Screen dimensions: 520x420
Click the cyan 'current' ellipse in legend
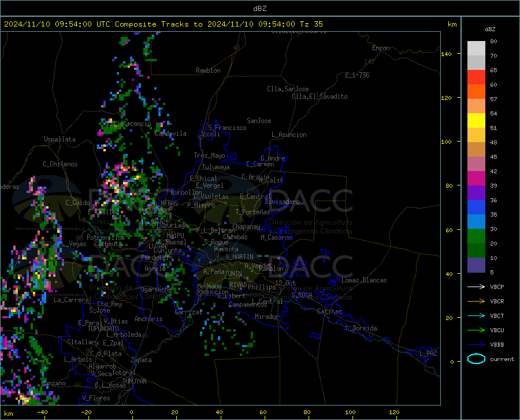476,359
